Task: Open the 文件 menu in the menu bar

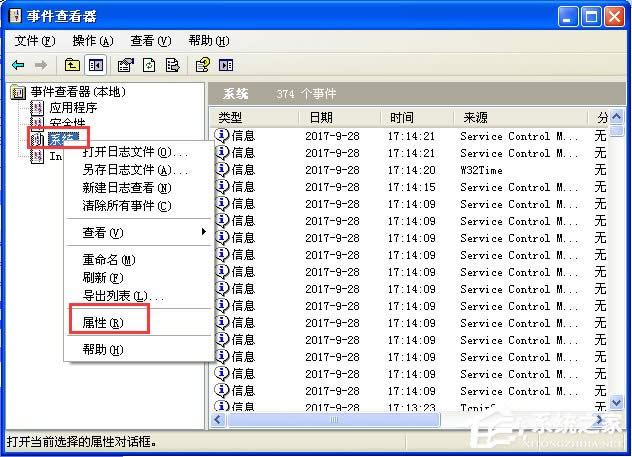Action: coord(34,41)
